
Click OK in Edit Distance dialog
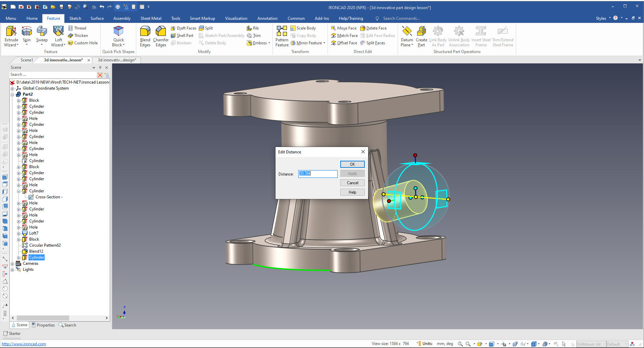[x=352, y=164]
